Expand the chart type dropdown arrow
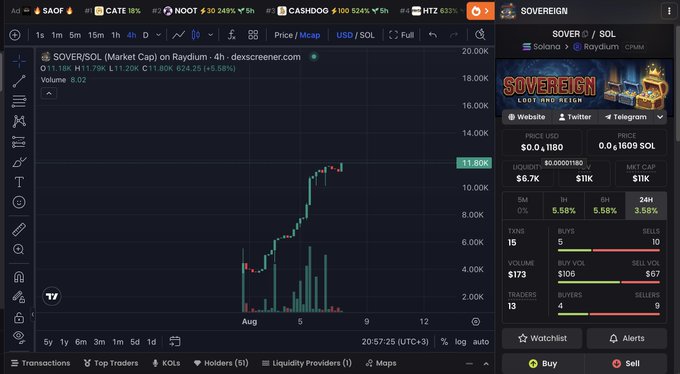This screenshot has height=374, width=680. click(211, 35)
